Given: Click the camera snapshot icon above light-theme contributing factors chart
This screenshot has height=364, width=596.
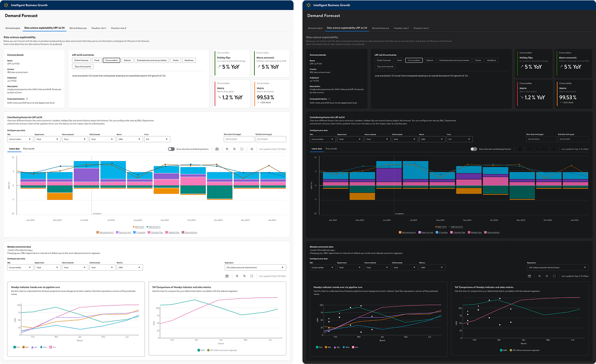Looking at the screenshot, I should click(217, 149).
